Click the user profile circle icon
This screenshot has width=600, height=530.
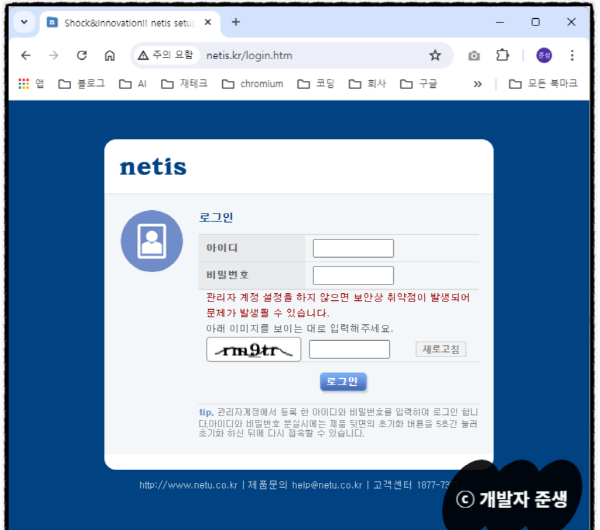tap(152, 241)
